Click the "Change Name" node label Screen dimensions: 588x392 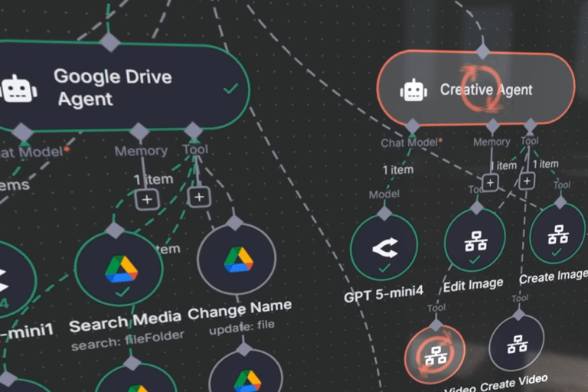point(240,309)
